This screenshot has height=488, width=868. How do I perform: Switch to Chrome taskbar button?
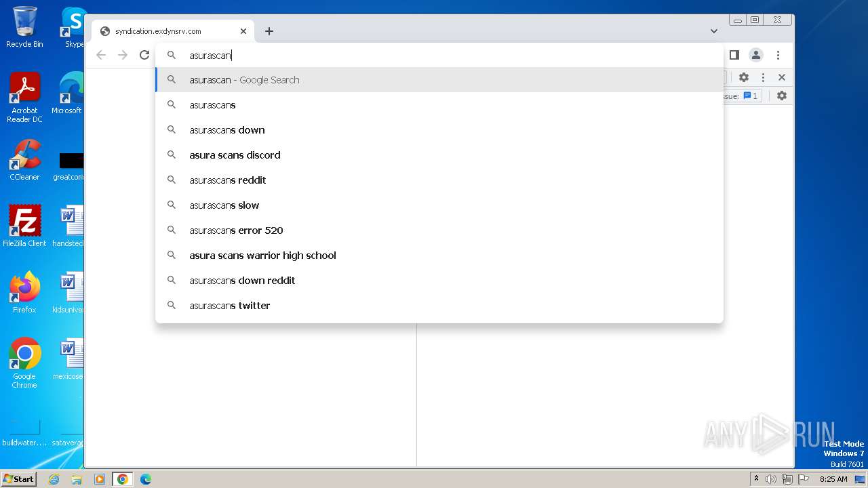[123, 479]
